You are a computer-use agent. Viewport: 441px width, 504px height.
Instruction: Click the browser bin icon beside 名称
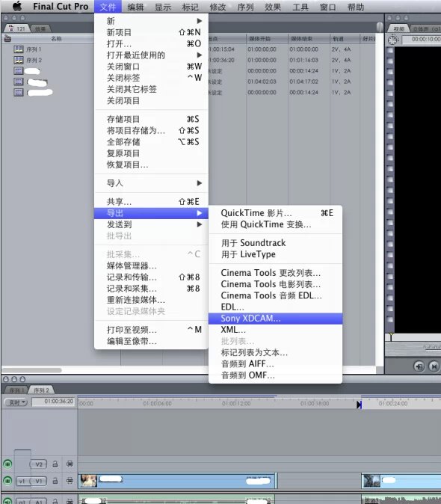[x=7, y=39]
